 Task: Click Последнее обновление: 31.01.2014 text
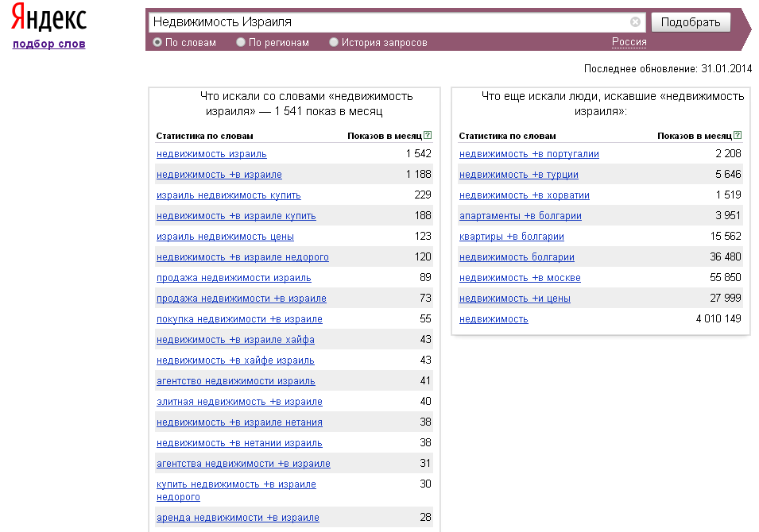(668, 68)
